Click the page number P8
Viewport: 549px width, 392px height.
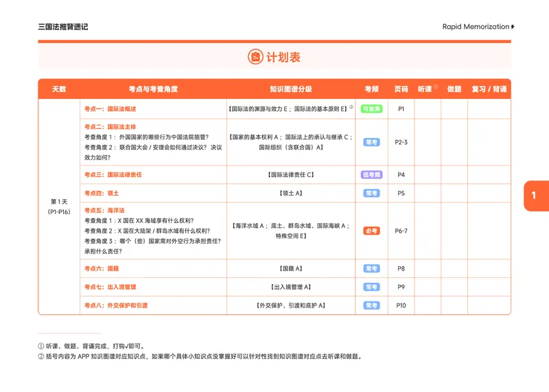[401, 268]
